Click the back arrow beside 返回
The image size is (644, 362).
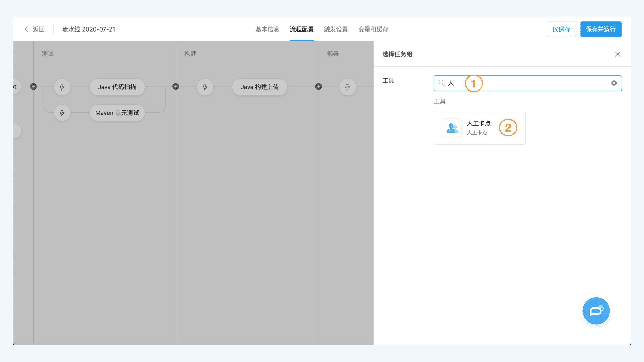click(x=26, y=29)
